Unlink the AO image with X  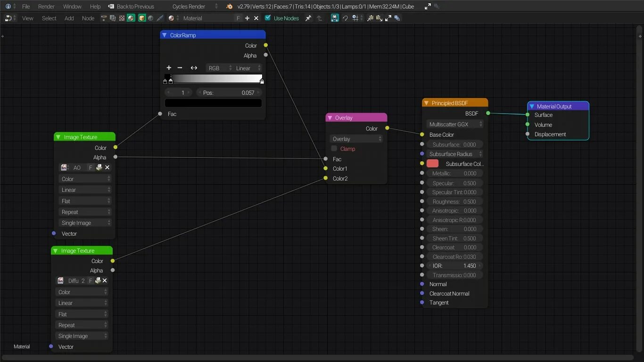pos(107,168)
